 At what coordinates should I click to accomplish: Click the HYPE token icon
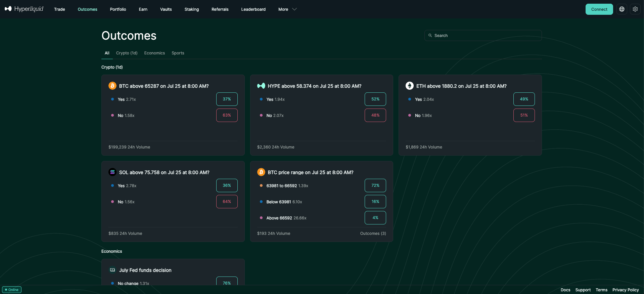point(261,86)
